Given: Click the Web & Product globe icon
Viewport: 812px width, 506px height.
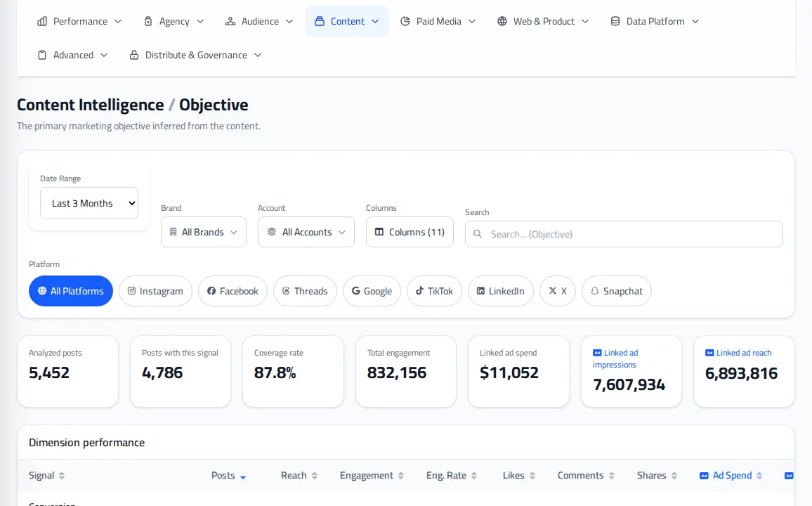Looking at the screenshot, I should click(x=502, y=21).
